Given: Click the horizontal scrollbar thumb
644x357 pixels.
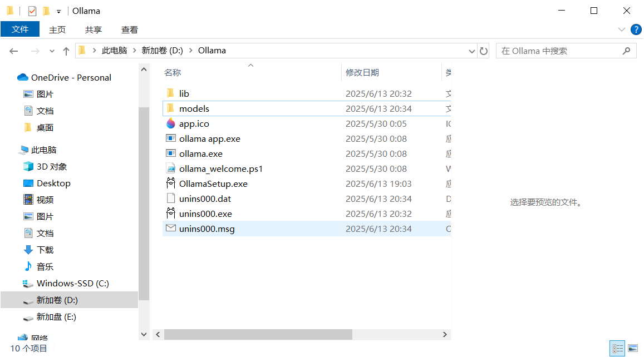Looking at the screenshot, I should [258, 334].
